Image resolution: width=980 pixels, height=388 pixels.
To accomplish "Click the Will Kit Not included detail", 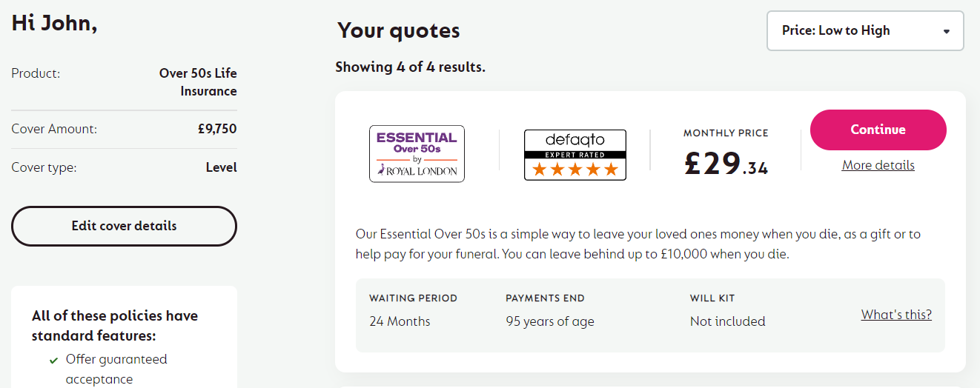I will click(727, 310).
